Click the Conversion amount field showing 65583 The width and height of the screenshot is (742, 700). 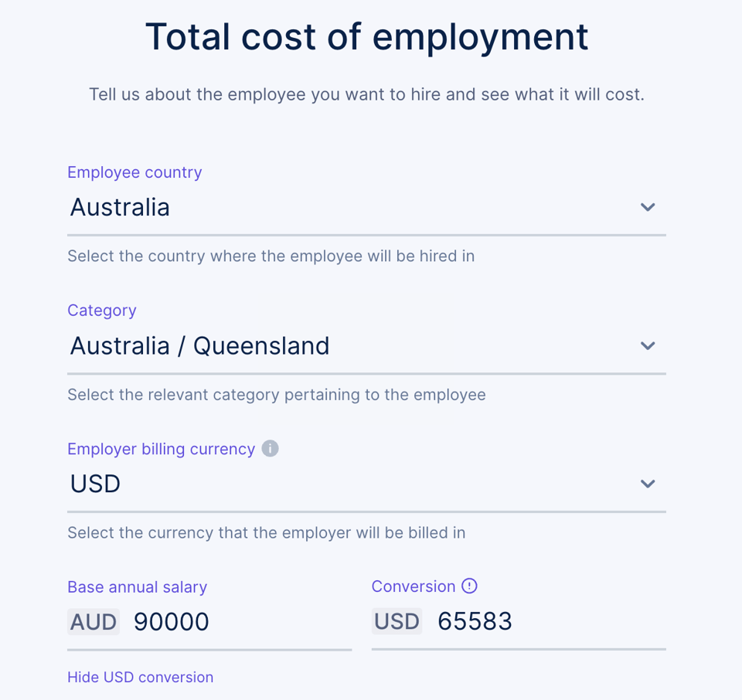point(474,620)
